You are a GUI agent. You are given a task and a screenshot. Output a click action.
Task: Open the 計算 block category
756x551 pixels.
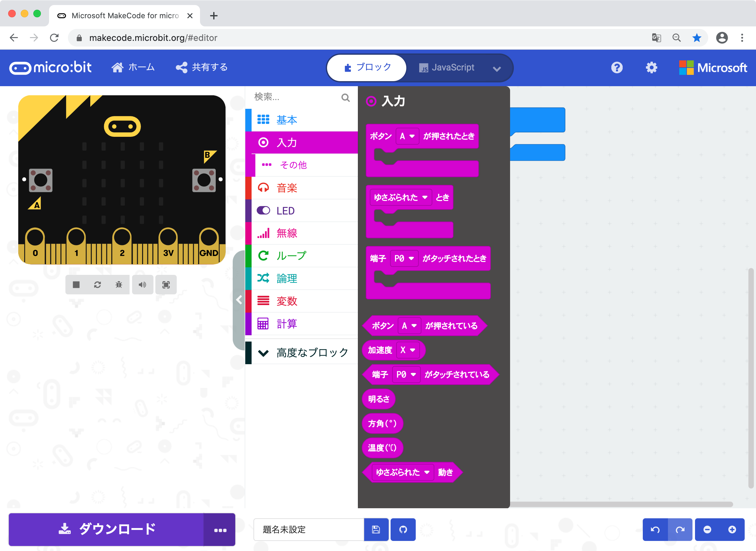pos(302,324)
